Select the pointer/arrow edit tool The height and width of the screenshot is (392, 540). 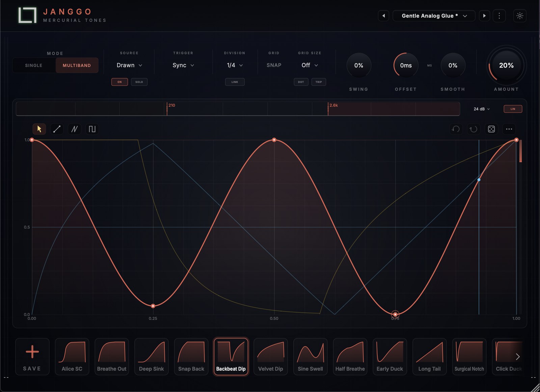click(x=39, y=129)
